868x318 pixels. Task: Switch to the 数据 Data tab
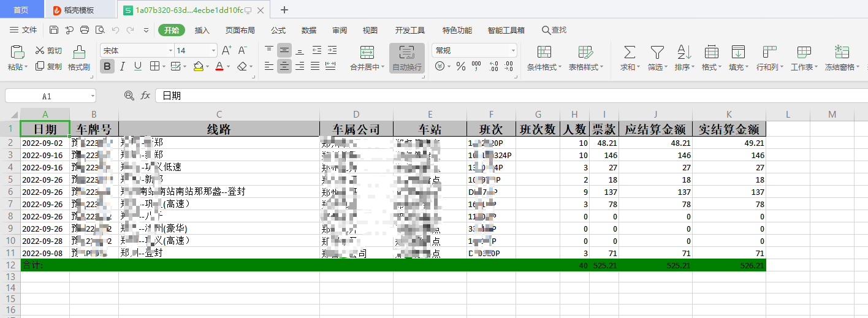pyautogui.click(x=309, y=30)
